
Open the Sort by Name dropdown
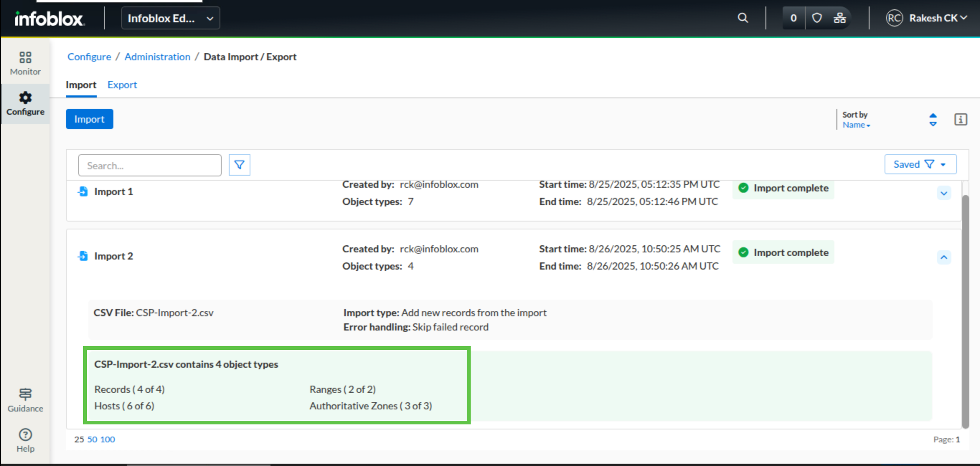pos(856,125)
